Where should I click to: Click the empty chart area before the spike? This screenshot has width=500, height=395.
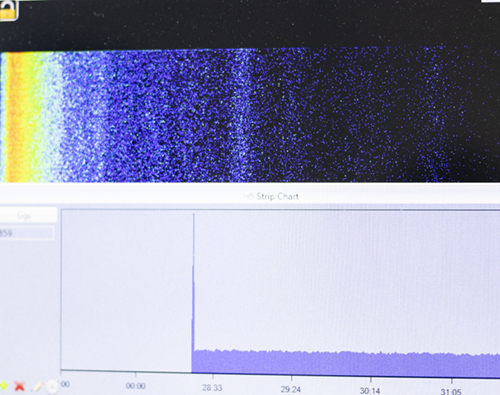coord(127,290)
